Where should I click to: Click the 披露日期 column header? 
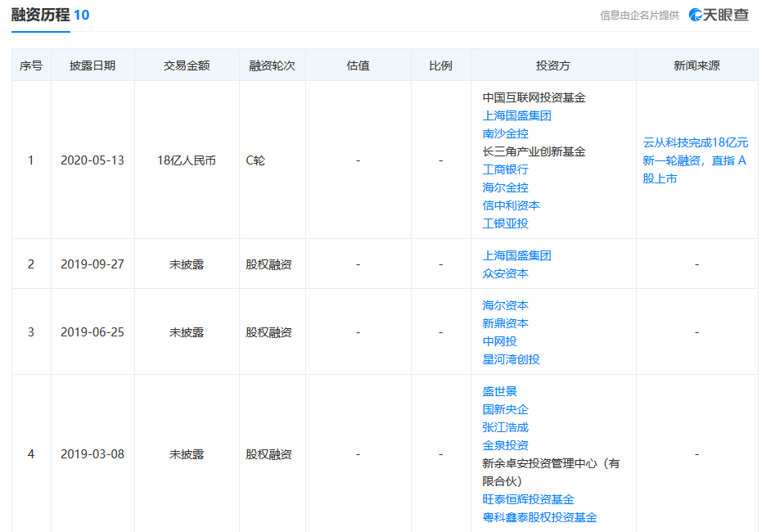(x=92, y=65)
